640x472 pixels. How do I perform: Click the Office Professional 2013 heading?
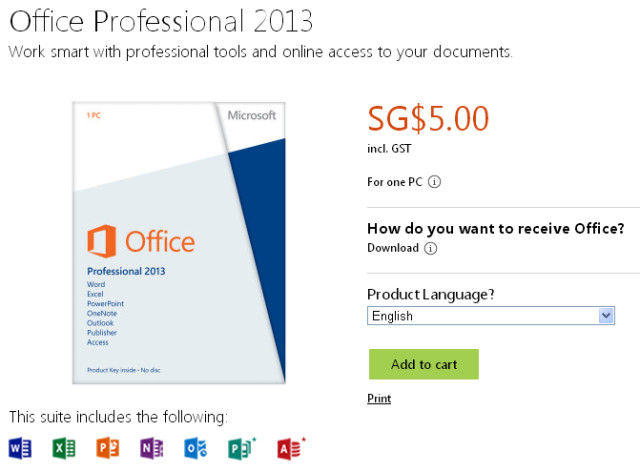[x=161, y=21]
